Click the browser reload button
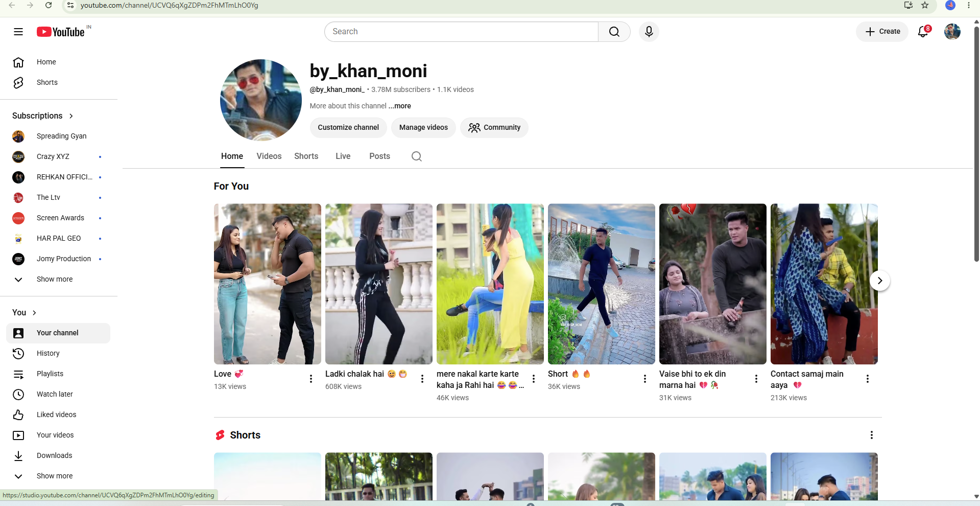The width and height of the screenshot is (980, 506). pos(49,5)
